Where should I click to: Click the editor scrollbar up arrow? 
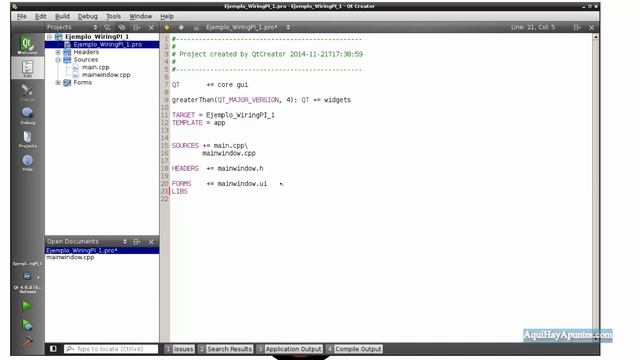(596, 37)
